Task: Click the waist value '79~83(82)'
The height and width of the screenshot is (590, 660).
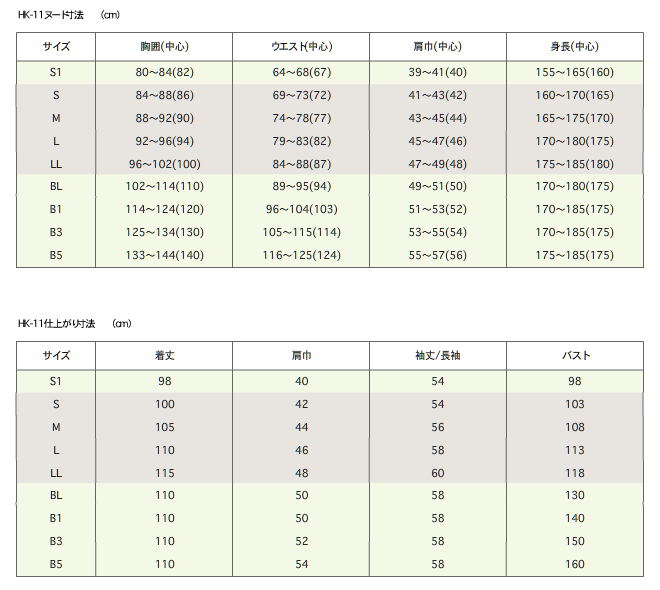Action: pyautogui.click(x=302, y=141)
